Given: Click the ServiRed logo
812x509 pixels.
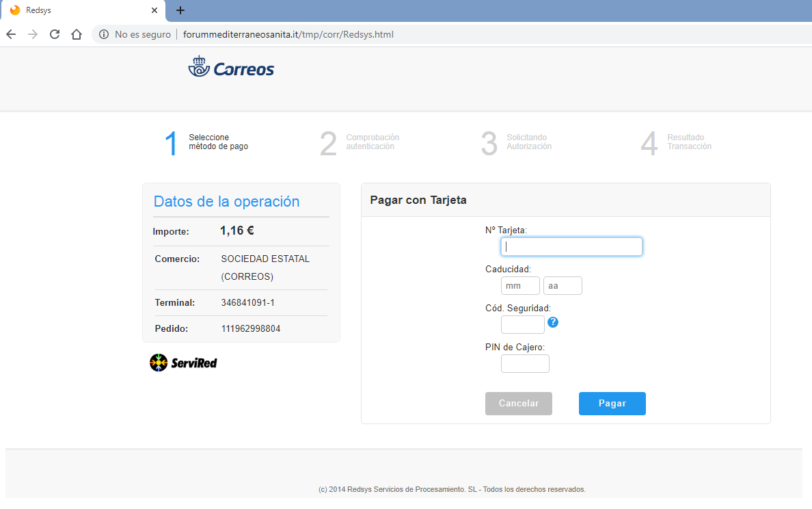Looking at the screenshot, I should pos(183,363).
